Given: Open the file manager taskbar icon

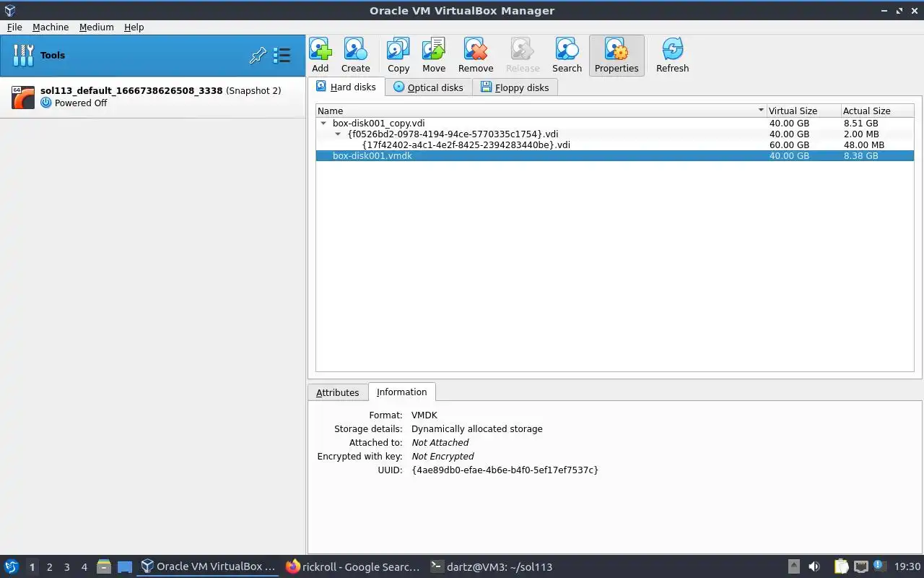Looking at the screenshot, I should 104,567.
